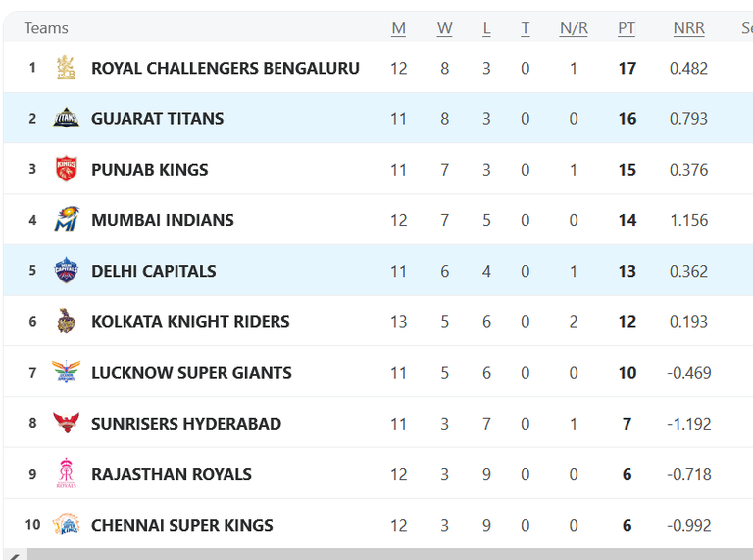Click the Lucknow Super Giants logo
Image resolution: width=753 pixels, height=560 pixels.
tap(67, 372)
